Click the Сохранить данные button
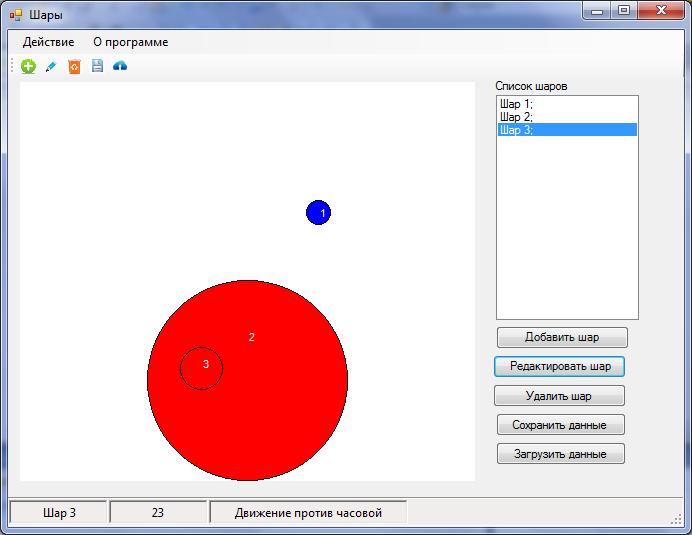The height and width of the screenshot is (535, 692). coord(560,425)
